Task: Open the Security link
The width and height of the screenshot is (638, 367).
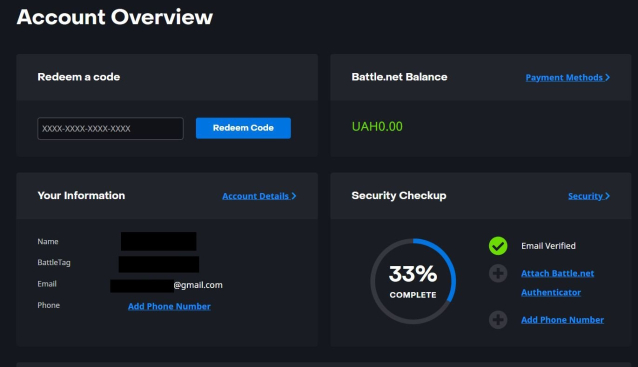Action: (x=589, y=196)
